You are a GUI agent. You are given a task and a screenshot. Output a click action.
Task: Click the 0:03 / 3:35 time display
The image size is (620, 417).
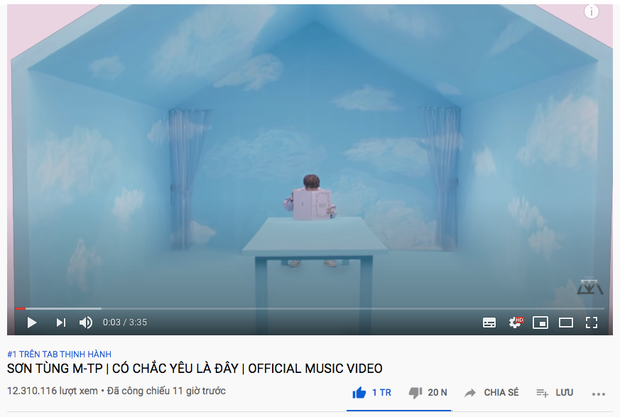point(125,323)
